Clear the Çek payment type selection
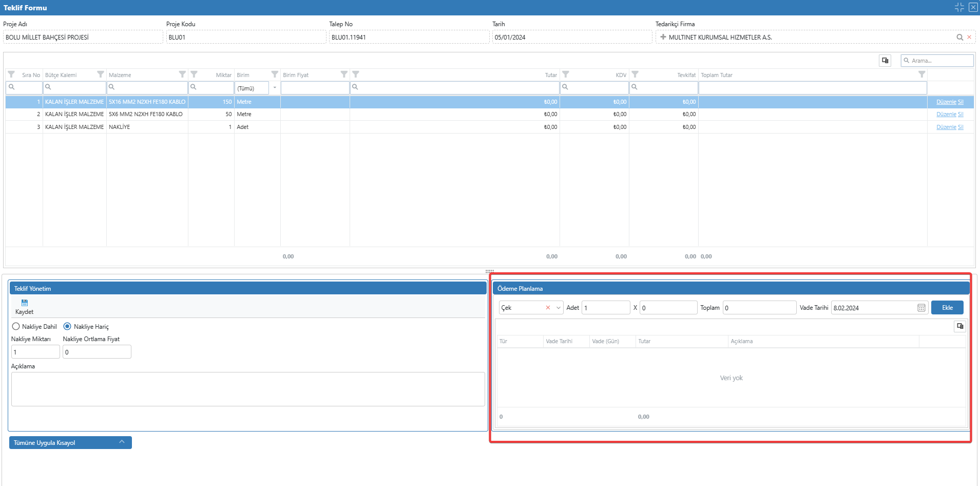The image size is (980, 486). pyautogui.click(x=548, y=308)
